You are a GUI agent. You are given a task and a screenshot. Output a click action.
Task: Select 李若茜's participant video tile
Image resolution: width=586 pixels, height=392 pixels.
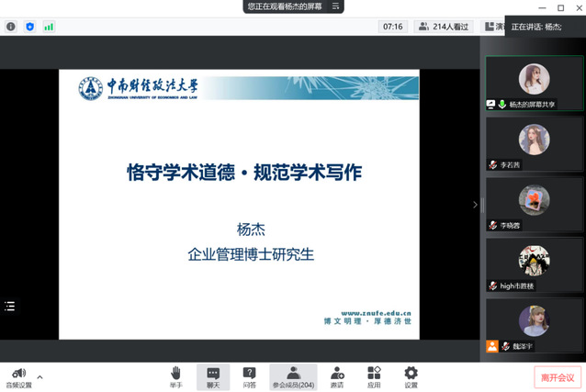click(x=534, y=144)
